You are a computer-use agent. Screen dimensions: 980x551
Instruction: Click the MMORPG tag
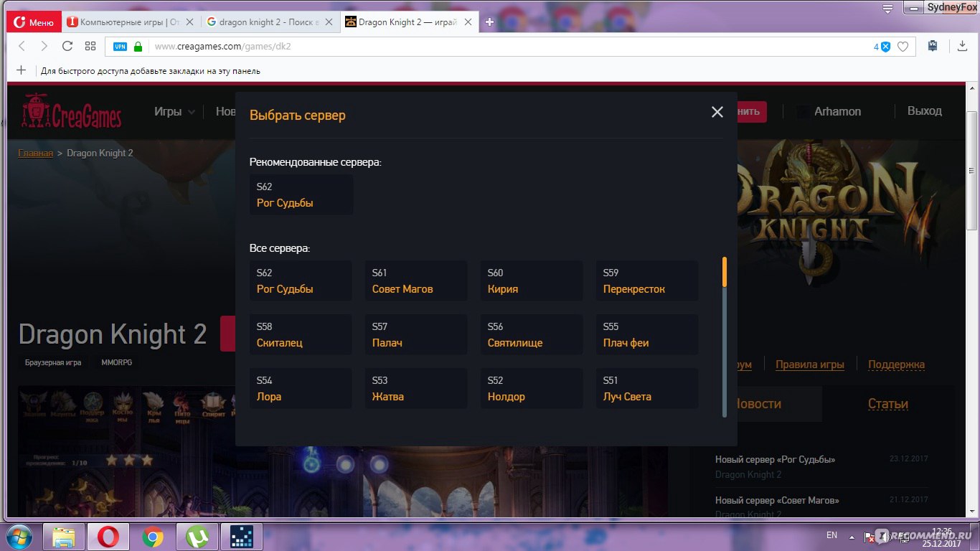coord(116,362)
